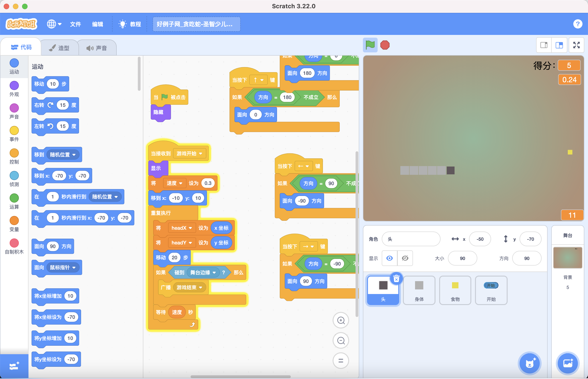Open the 文件 menu
This screenshot has width=588, height=379.
75,24
